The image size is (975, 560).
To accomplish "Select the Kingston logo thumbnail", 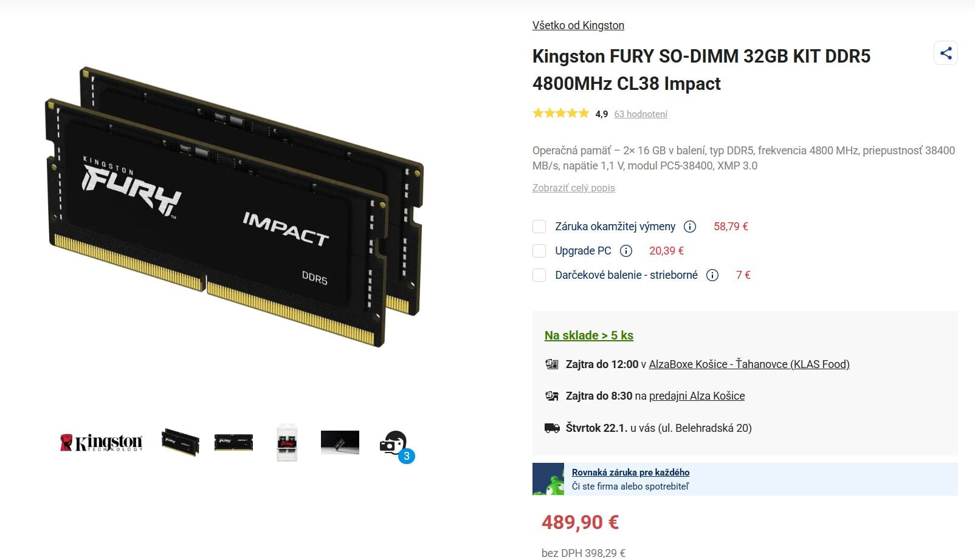I will tap(101, 442).
